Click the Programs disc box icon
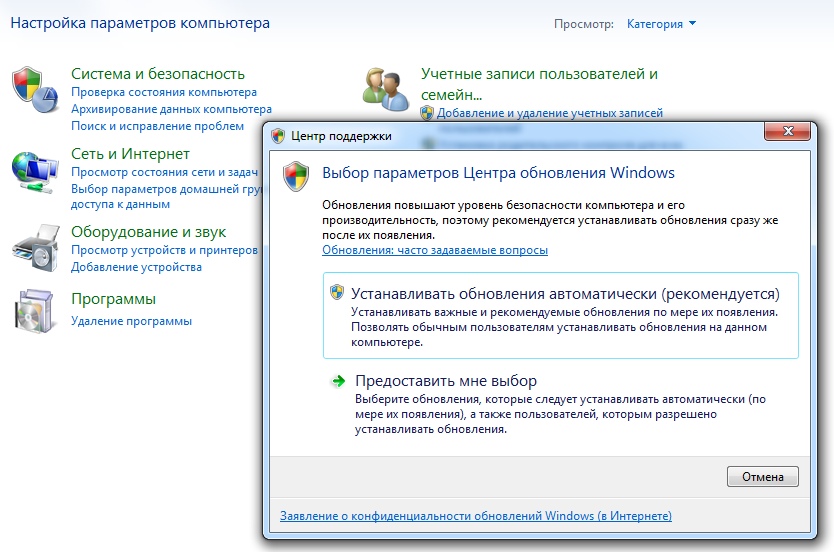Screen dimensions: 834x552 pos(35,311)
